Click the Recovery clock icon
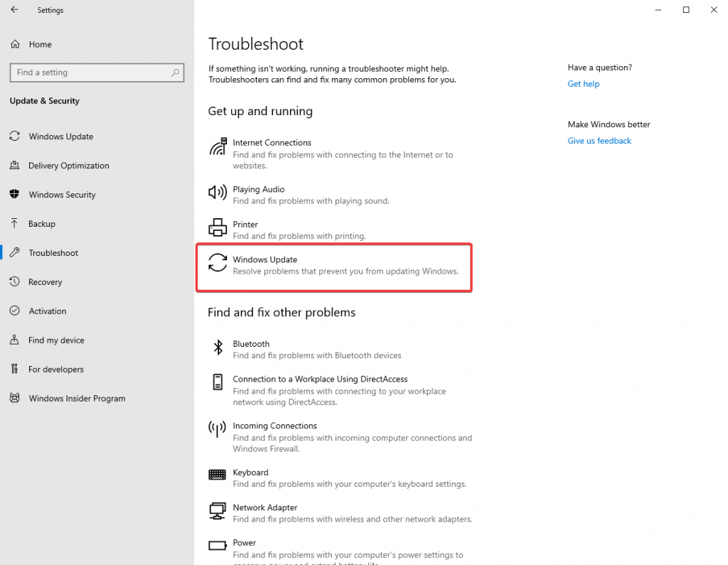Image resolution: width=728 pixels, height=565 pixels. (x=15, y=281)
